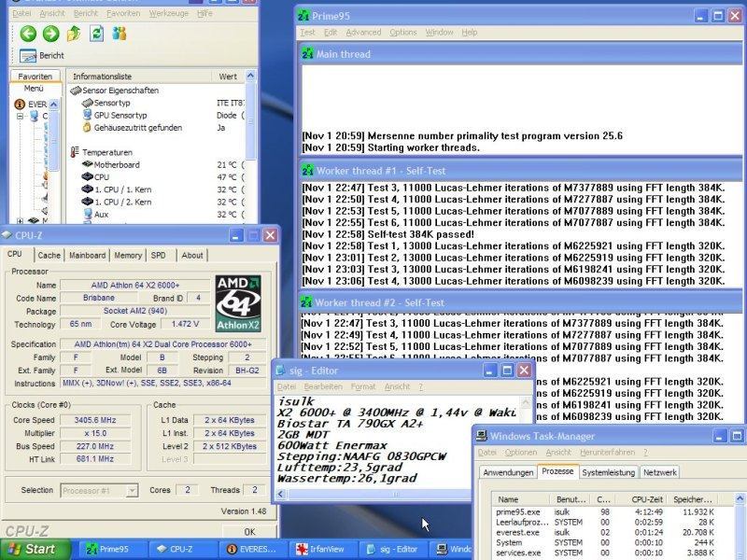
Task: Click the Wert column header
Action: click(228, 77)
